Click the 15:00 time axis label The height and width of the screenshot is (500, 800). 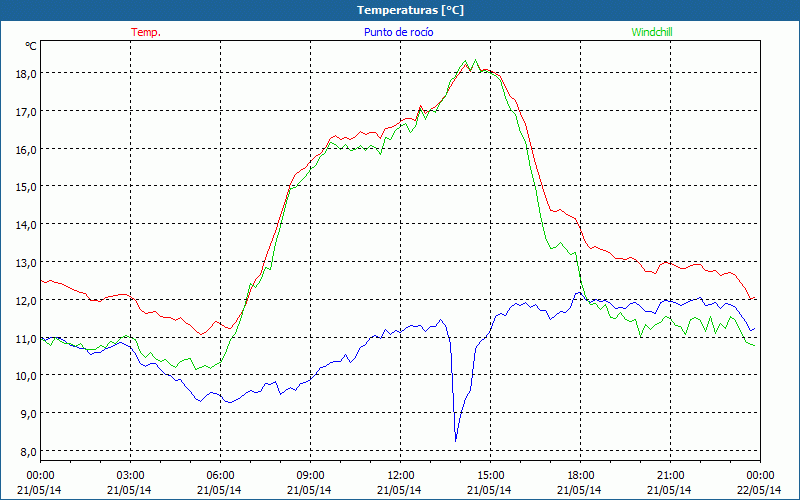coord(490,475)
